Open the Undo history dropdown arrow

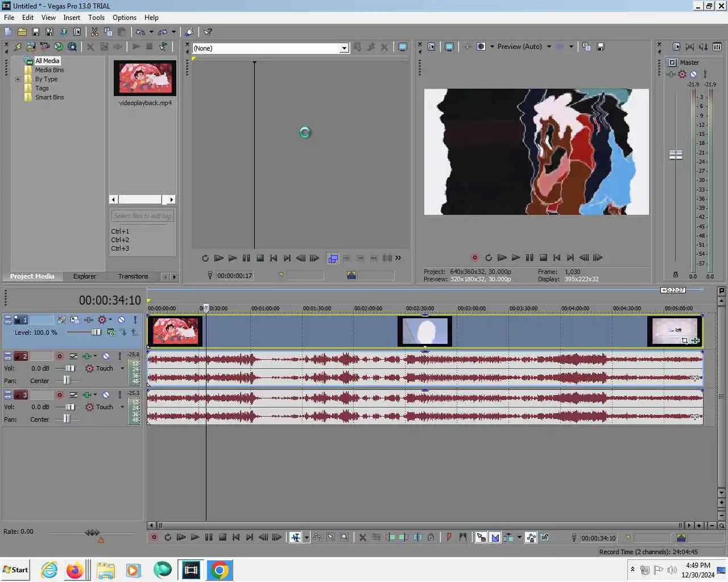click(151, 32)
